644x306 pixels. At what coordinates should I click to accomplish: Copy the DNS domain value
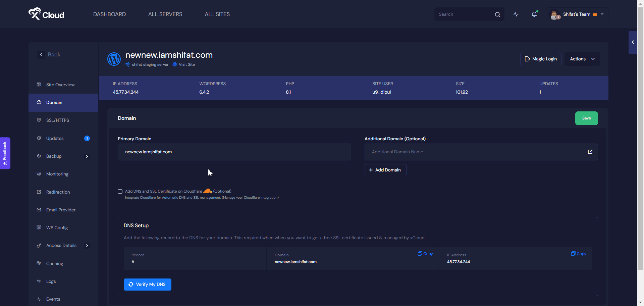click(x=425, y=254)
